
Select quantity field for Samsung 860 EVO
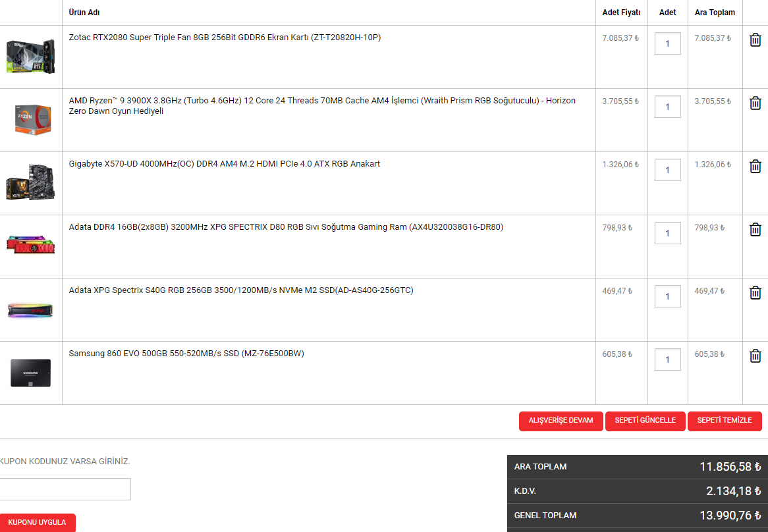pos(667,359)
